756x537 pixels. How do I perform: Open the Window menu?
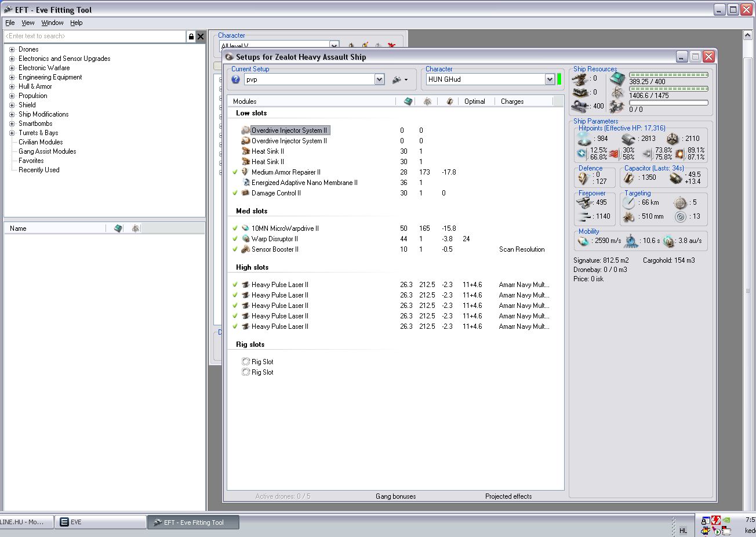click(x=52, y=23)
